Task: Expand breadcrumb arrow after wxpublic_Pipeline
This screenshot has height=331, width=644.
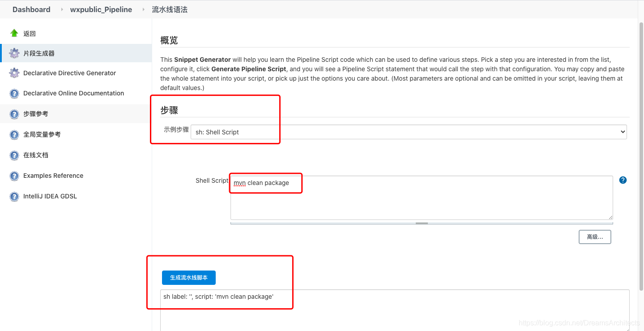Action: 144,9
